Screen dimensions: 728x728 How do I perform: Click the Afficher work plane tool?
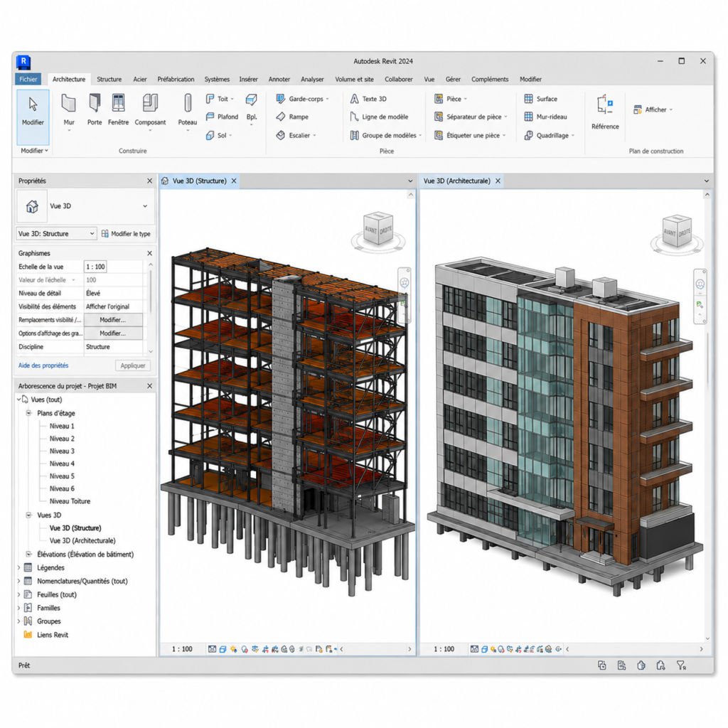click(653, 109)
